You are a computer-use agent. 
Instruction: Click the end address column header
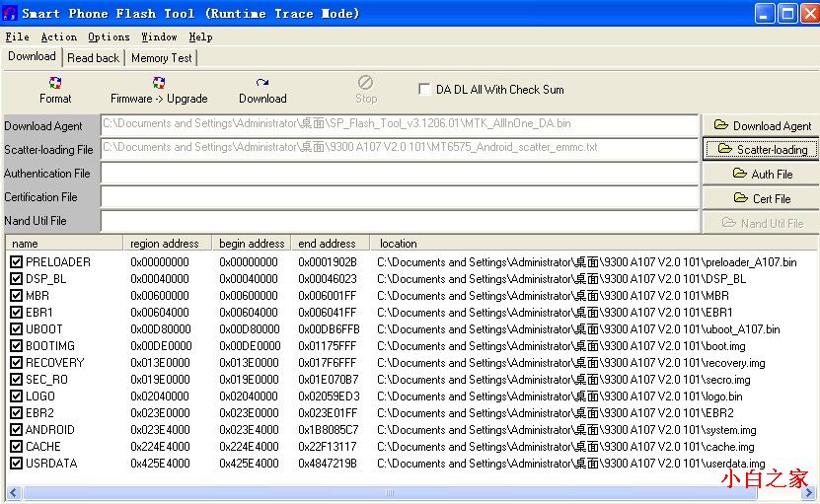(x=330, y=243)
